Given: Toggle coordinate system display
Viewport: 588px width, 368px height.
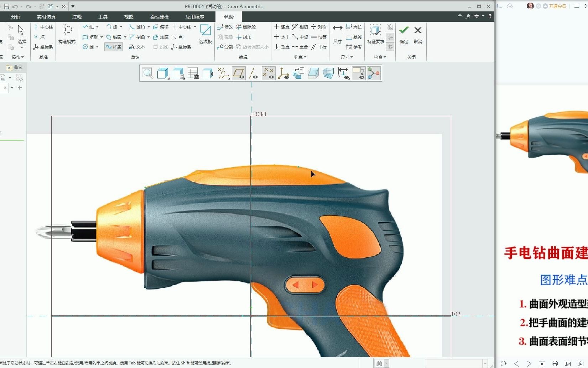Looking at the screenshot, I should coord(283,73).
